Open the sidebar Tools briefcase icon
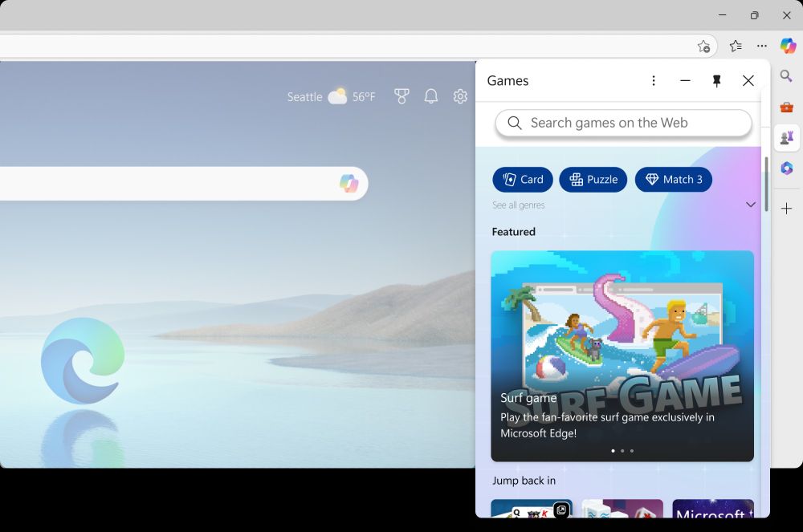803x532 pixels. click(787, 107)
